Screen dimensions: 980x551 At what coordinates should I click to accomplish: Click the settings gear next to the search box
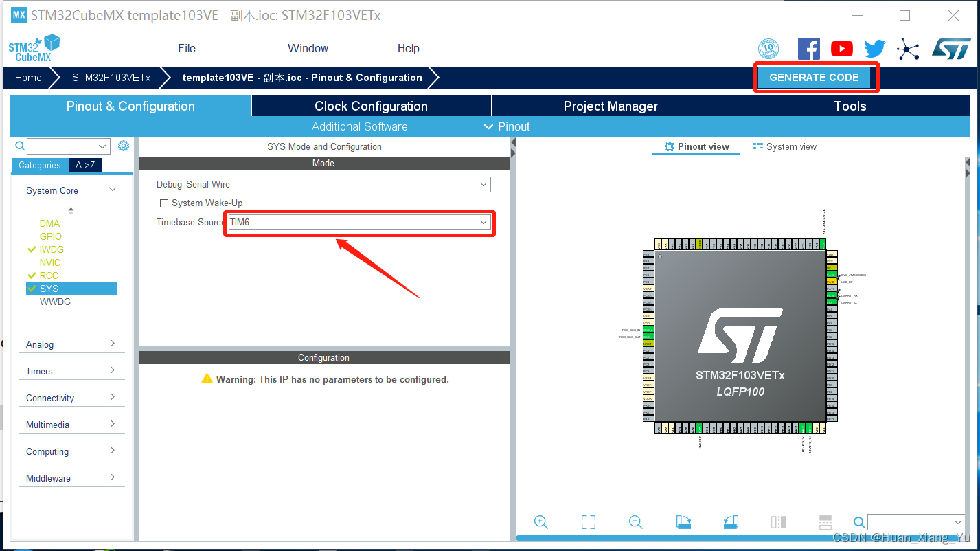[x=123, y=146]
